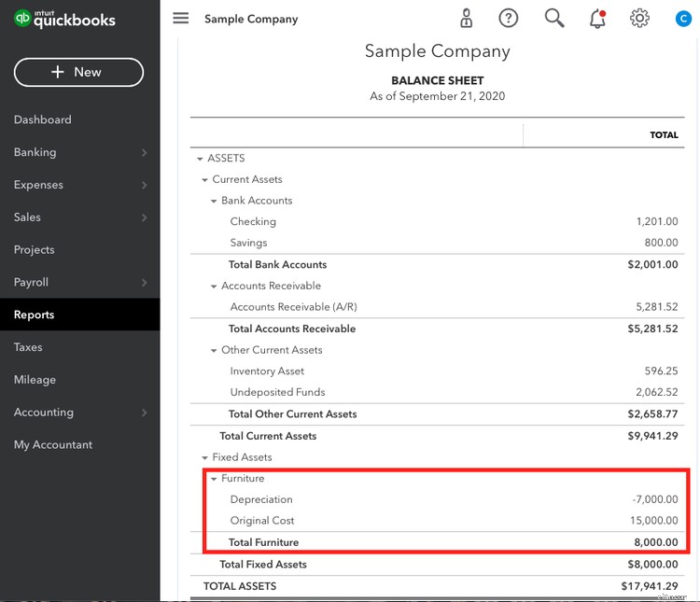Open the Settings gear icon
The height and width of the screenshot is (602, 700).
[x=639, y=19]
